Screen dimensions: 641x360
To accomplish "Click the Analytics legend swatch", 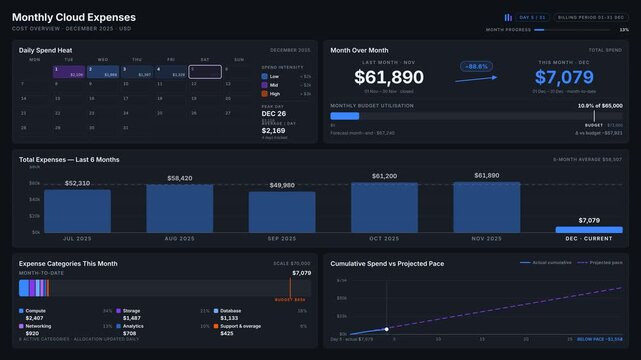I will [x=119, y=326].
